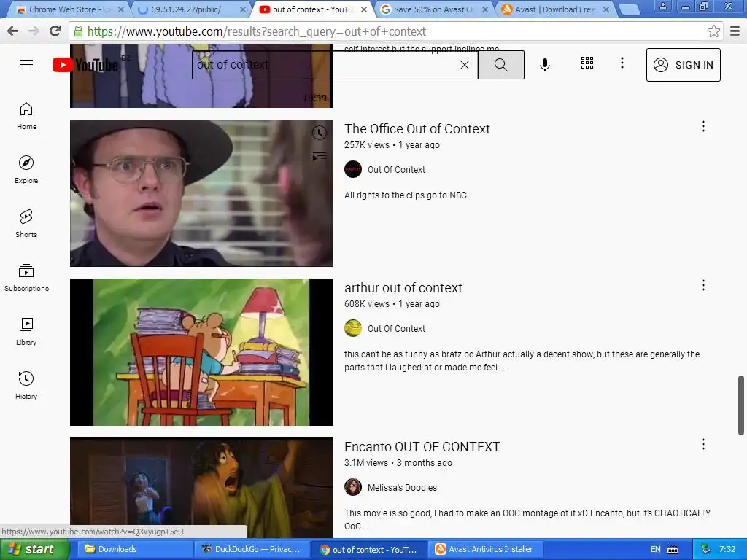This screenshot has width=747, height=560.
Task: Open arthur out of context video title
Action: [x=403, y=288]
